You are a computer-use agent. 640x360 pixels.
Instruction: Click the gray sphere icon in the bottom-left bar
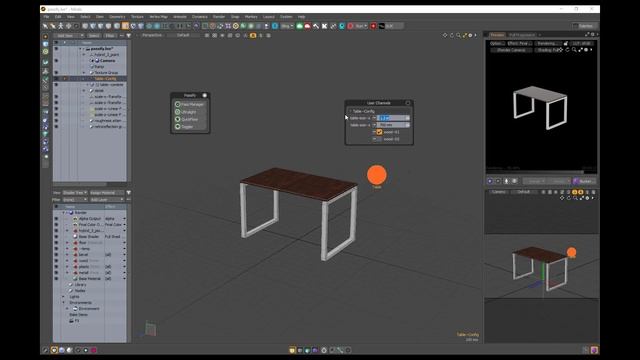point(69,350)
